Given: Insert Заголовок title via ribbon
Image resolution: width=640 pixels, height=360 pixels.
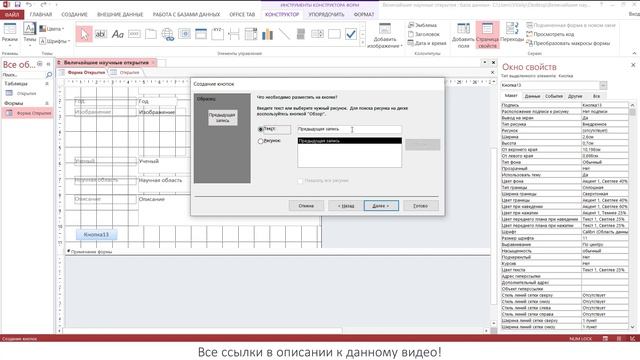Looking at the screenshot, I should (424, 34).
